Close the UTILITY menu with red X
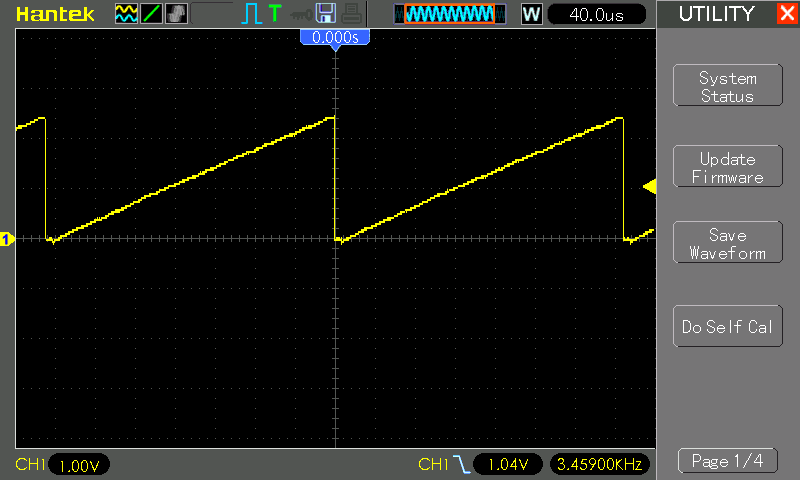This screenshot has height=480, width=800. [787, 13]
